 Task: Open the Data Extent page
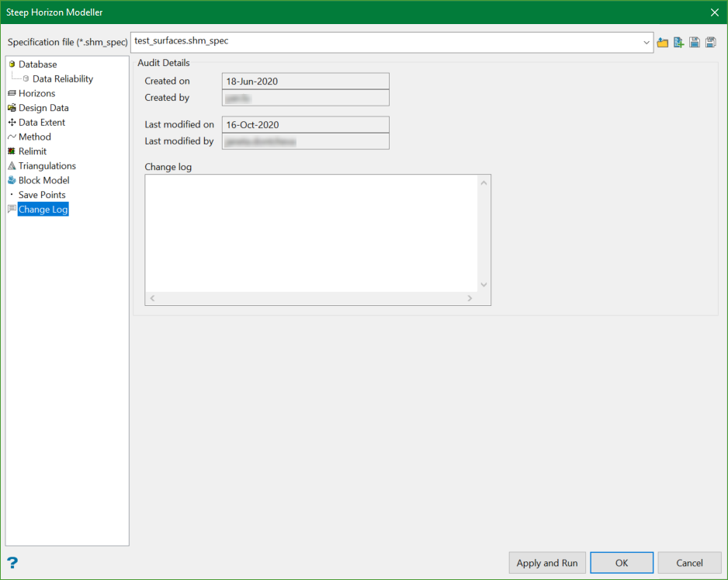42,122
